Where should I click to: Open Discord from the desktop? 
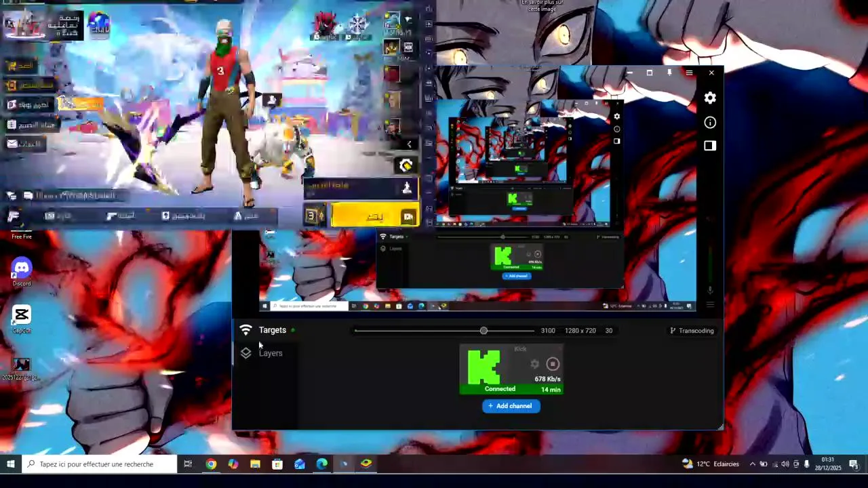(22, 272)
